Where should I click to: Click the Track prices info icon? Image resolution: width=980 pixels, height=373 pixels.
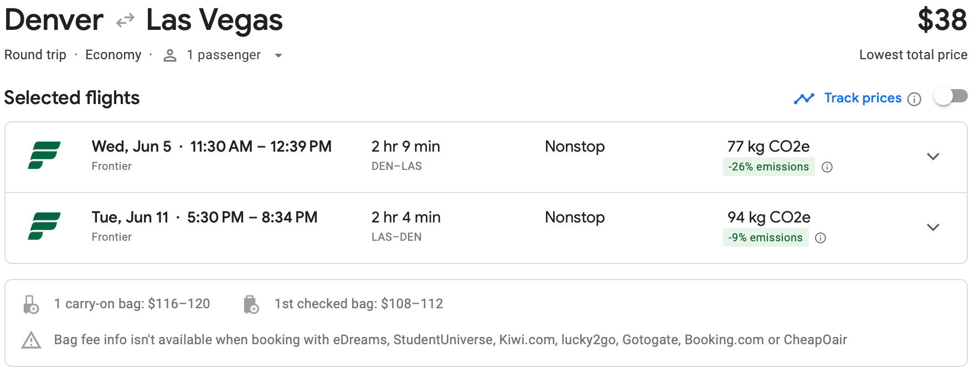point(915,99)
